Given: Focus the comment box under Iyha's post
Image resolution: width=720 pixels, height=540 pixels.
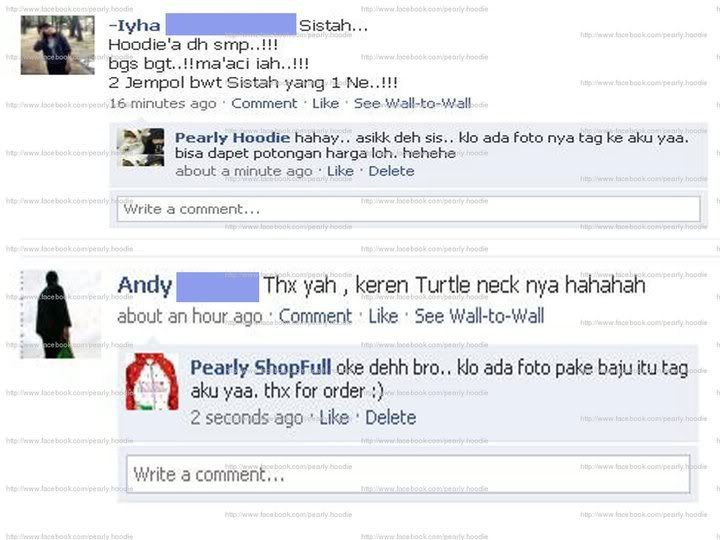Looking at the screenshot, I should point(409,209).
